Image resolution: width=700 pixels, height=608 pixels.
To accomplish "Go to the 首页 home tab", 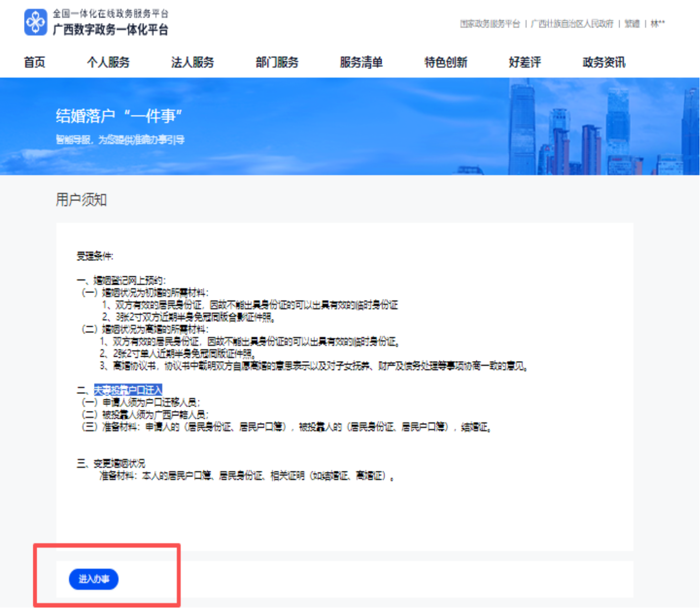I will tap(34, 62).
